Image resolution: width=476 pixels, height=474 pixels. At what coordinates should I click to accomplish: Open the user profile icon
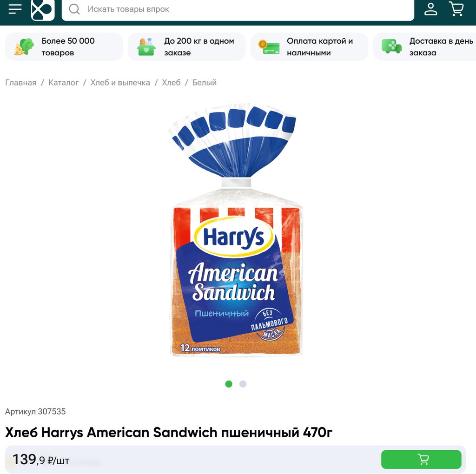click(430, 9)
